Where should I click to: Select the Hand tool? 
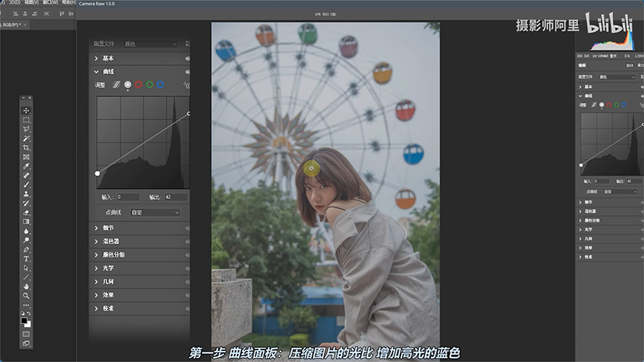[27, 286]
